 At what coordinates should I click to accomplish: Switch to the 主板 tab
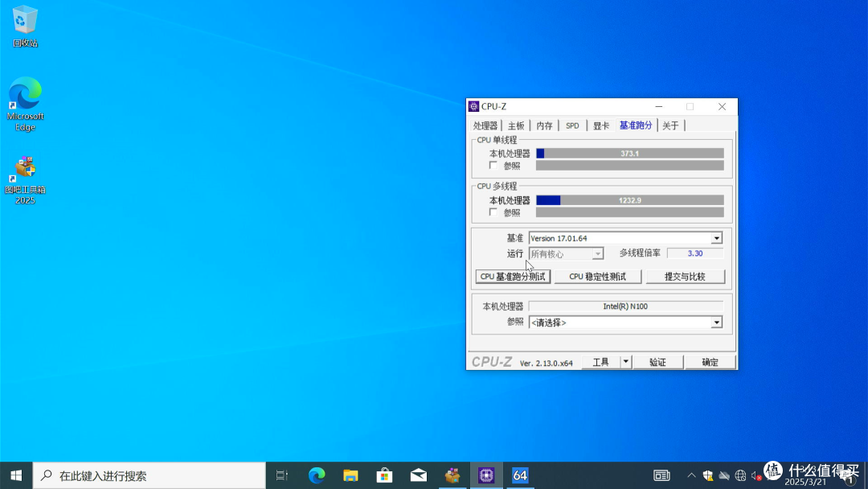(516, 125)
